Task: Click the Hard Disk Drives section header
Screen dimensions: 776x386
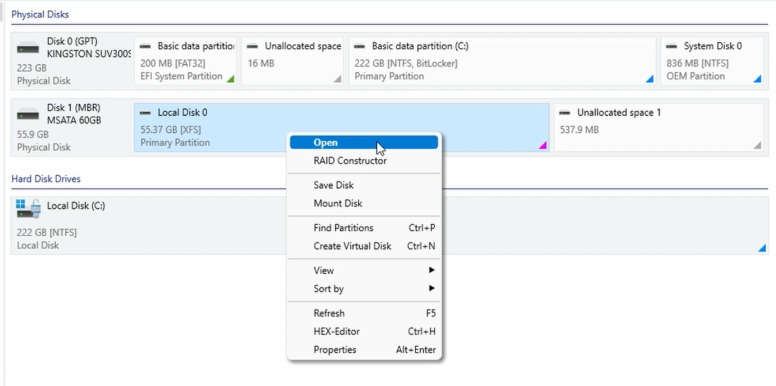Action: tap(46, 179)
